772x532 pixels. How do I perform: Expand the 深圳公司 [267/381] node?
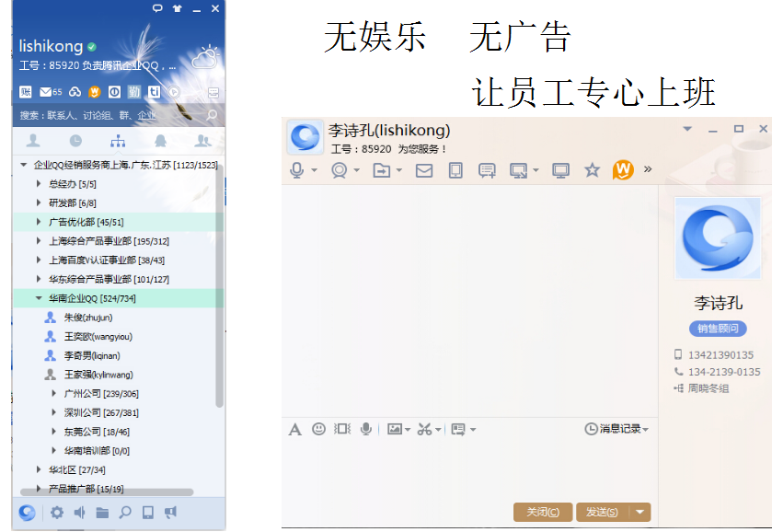pyautogui.click(x=53, y=412)
